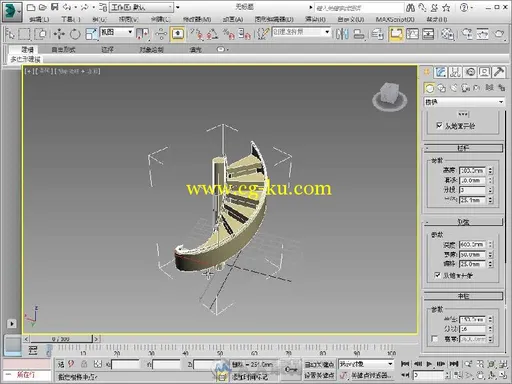The image size is (512, 384).
Task: Open the named selection sets dropdown
Action: tap(301, 32)
